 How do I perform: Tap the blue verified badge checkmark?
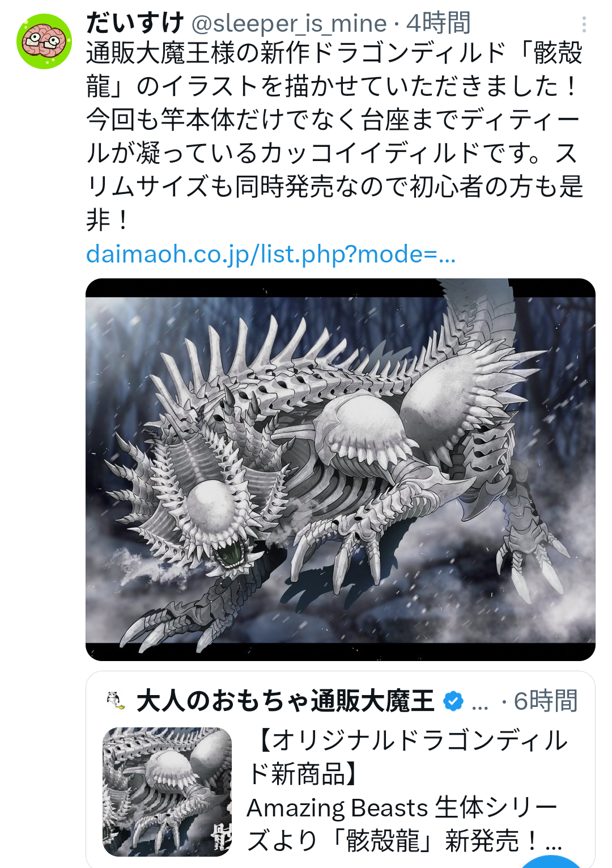[x=453, y=701]
